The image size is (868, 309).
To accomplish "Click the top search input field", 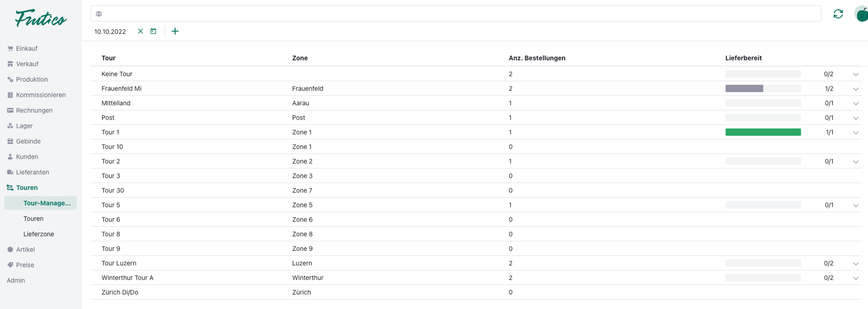I will [x=456, y=14].
